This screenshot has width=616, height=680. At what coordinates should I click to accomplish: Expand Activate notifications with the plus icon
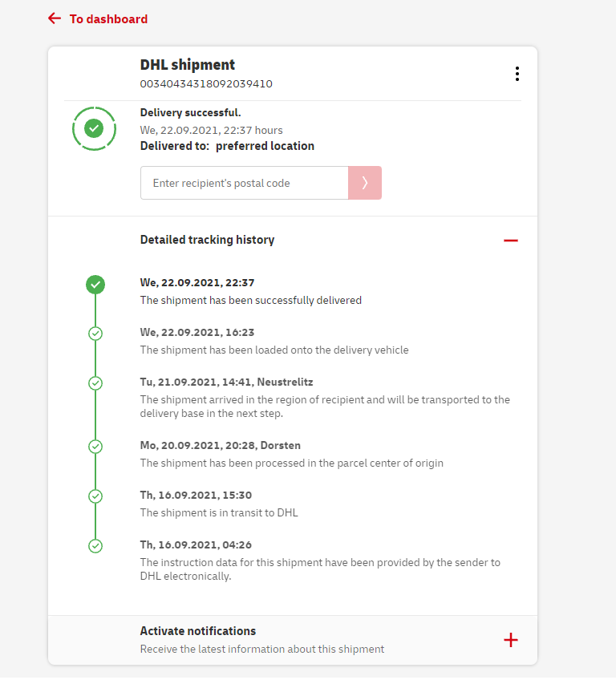(511, 640)
